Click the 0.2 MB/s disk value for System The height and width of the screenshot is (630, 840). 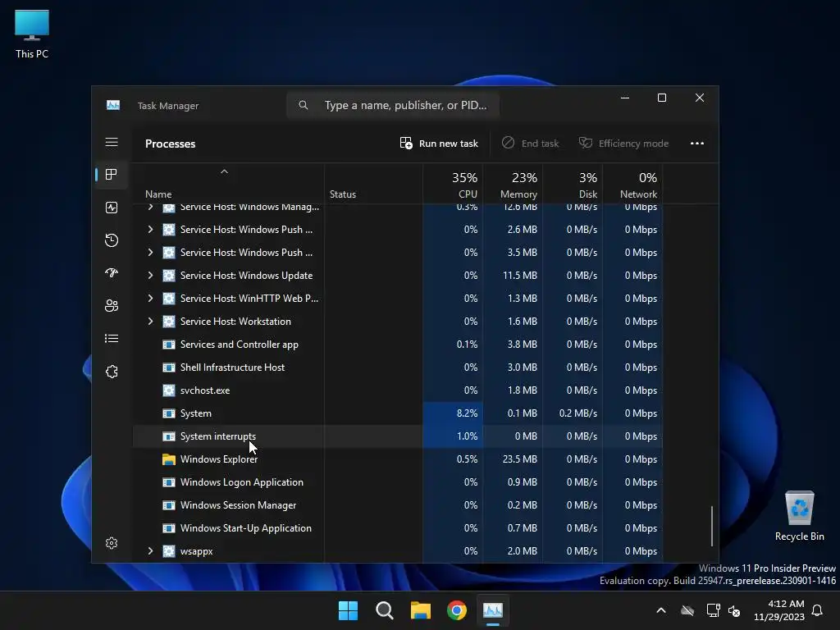pyautogui.click(x=578, y=413)
